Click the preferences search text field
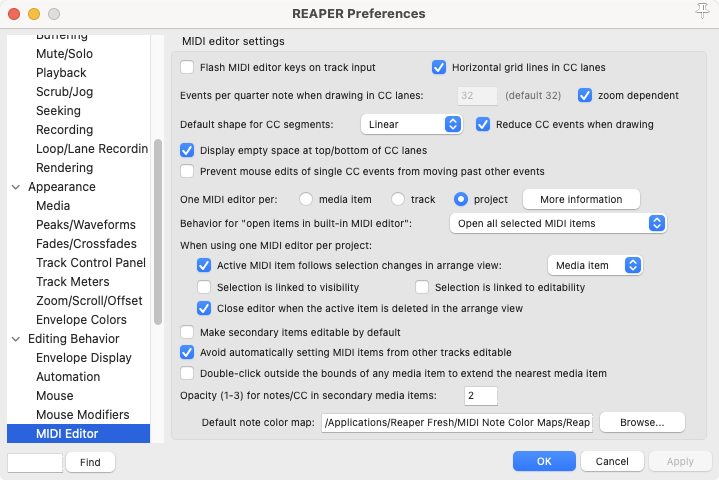The width and height of the screenshot is (719, 480). [x=35, y=462]
